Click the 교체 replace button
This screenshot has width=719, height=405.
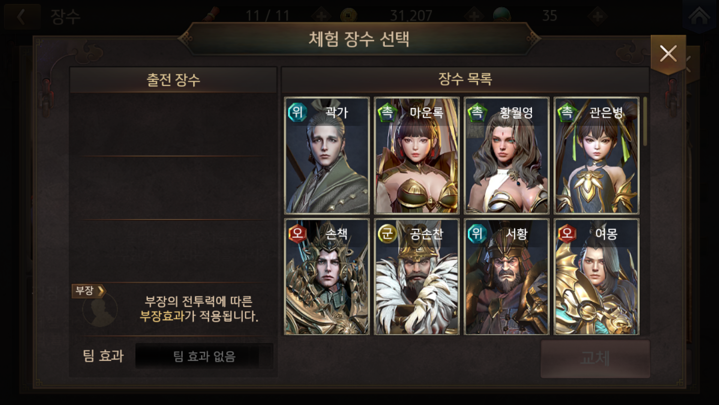coord(595,359)
